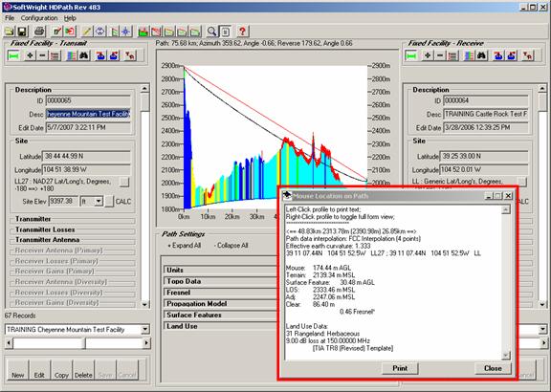Click Expand All in Path Settings
The height and width of the screenshot is (392, 551).
coord(185,245)
